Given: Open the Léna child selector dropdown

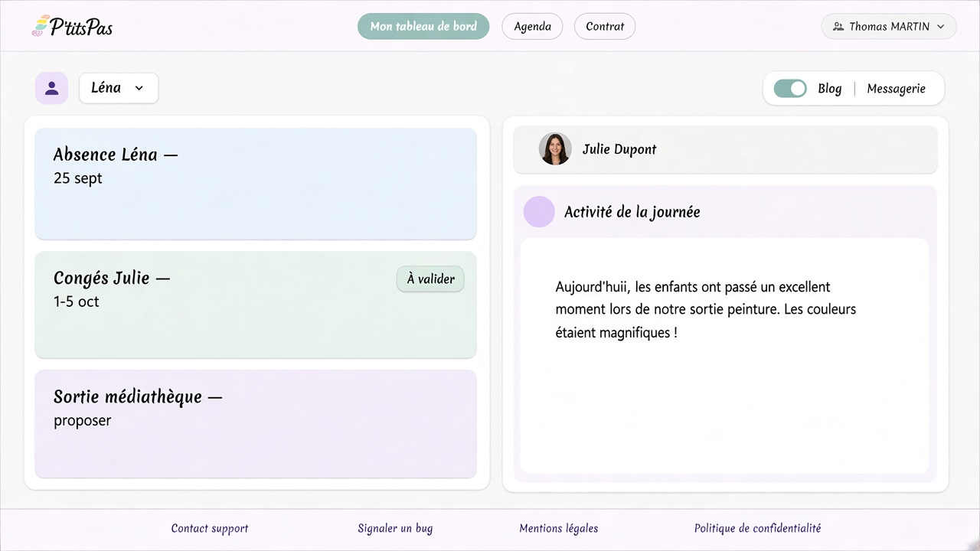Looking at the screenshot, I should (x=119, y=88).
